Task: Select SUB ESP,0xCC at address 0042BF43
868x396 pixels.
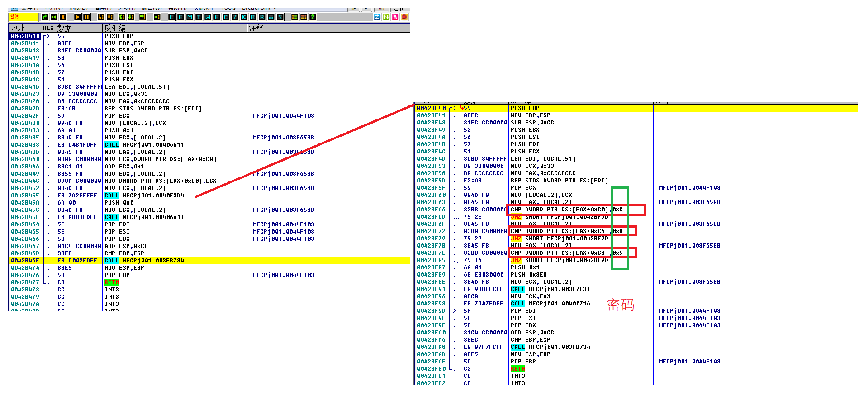Action: [532, 123]
